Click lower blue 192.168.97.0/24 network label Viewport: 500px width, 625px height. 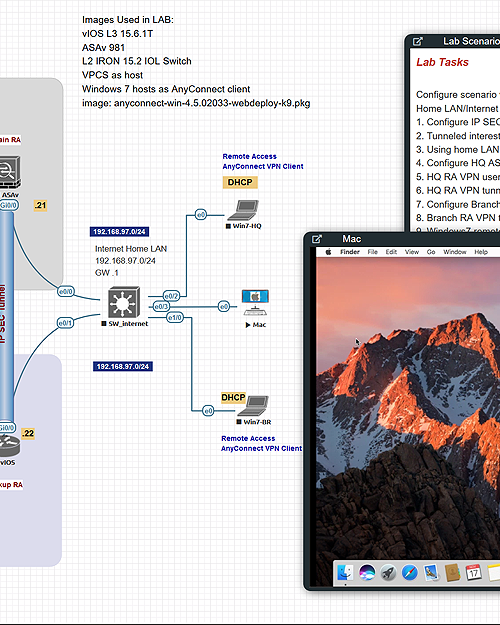[x=123, y=366]
